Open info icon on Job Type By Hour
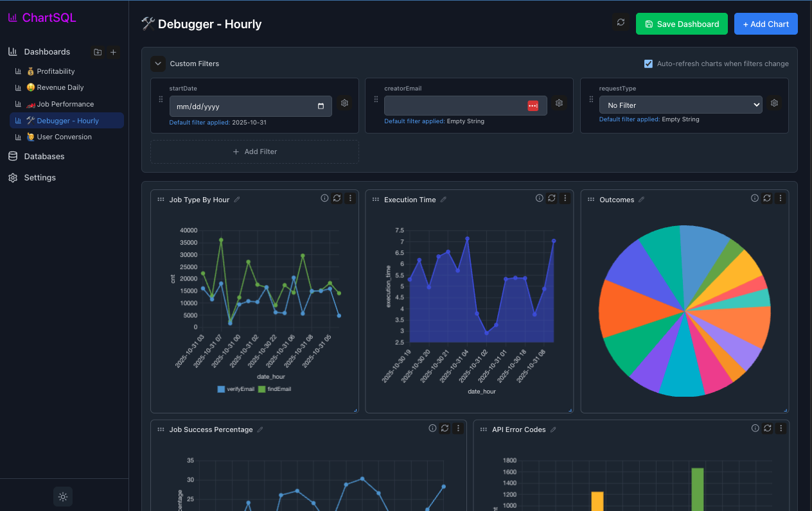This screenshot has width=812, height=511. tap(324, 198)
